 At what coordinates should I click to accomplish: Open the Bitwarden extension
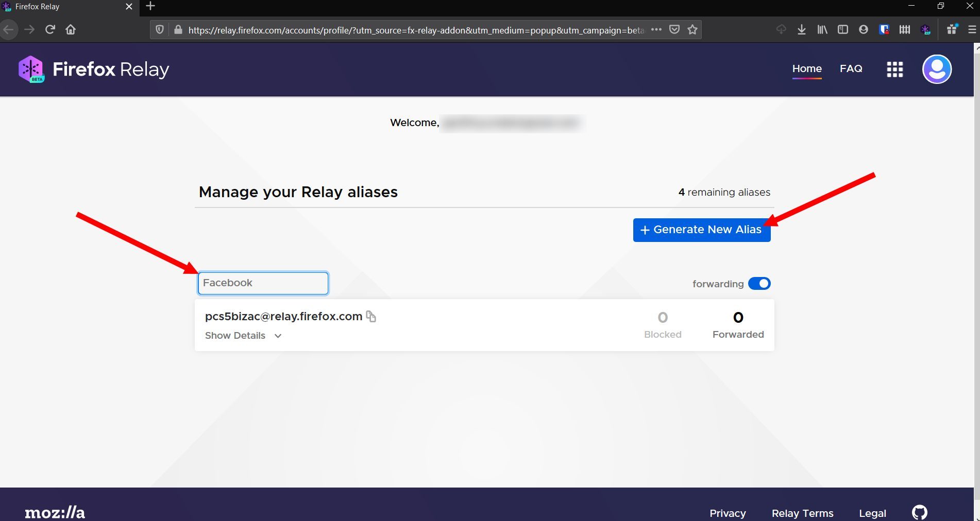(x=884, y=29)
